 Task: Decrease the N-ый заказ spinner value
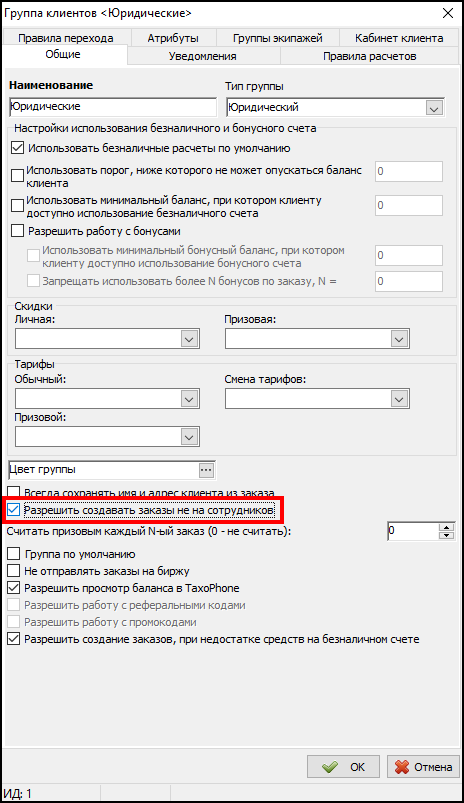pyautogui.click(x=447, y=535)
